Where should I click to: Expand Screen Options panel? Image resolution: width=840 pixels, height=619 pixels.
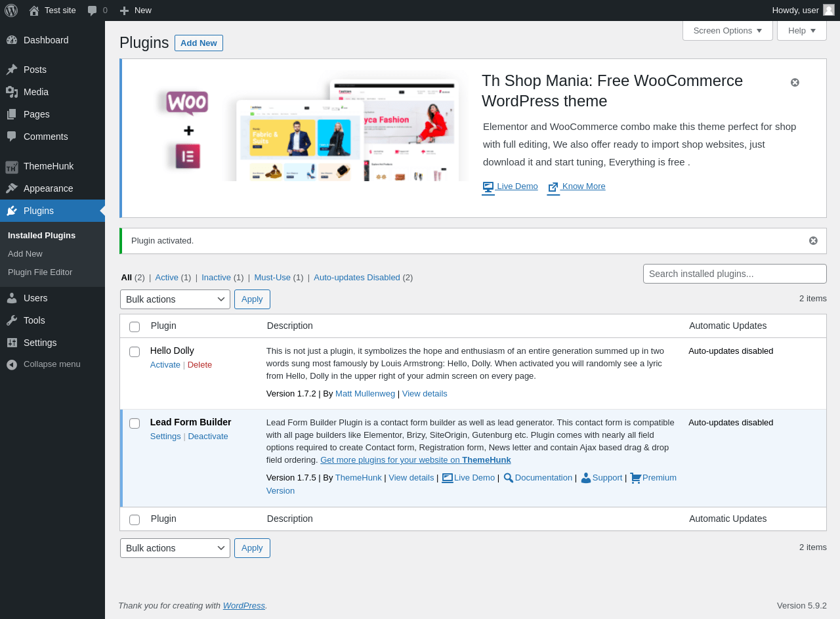pyautogui.click(x=728, y=30)
